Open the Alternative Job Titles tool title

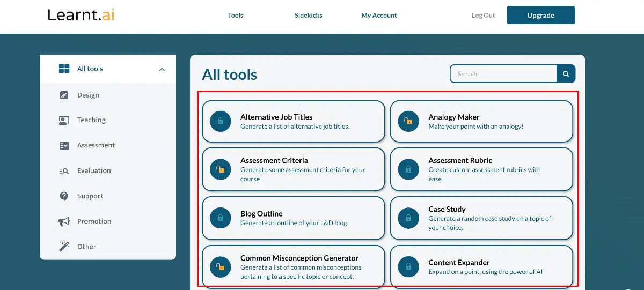point(276,117)
